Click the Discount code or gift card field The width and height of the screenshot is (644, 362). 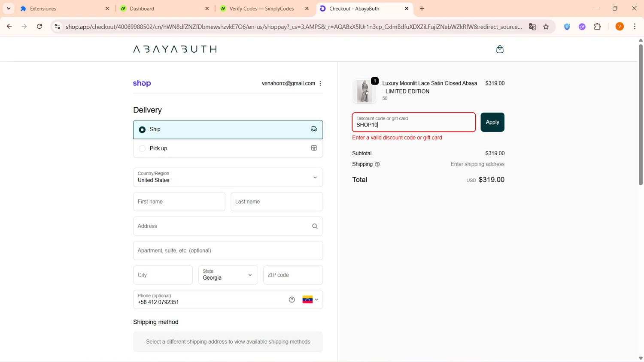[x=414, y=122]
